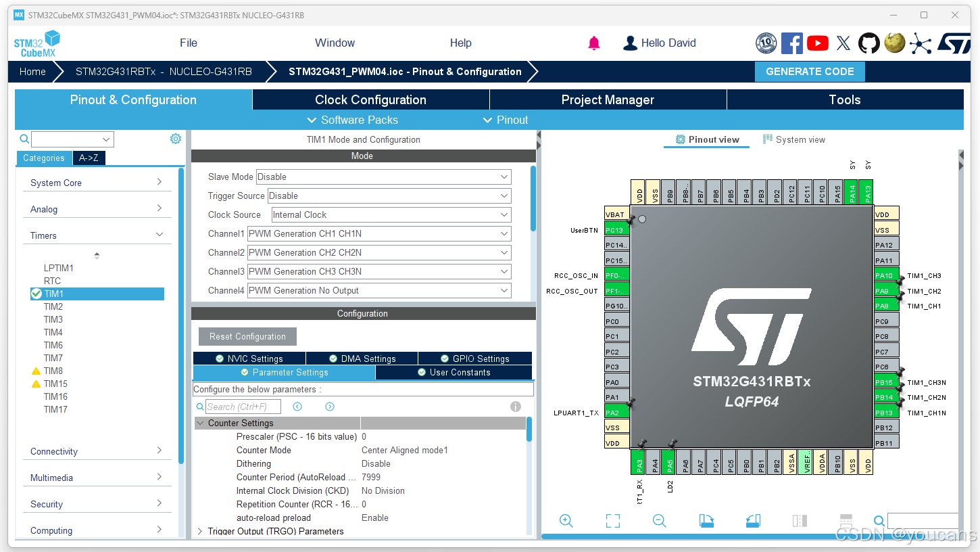The height and width of the screenshot is (552, 980).
Task: Expand the System Core category
Action: tap(97, 183)
